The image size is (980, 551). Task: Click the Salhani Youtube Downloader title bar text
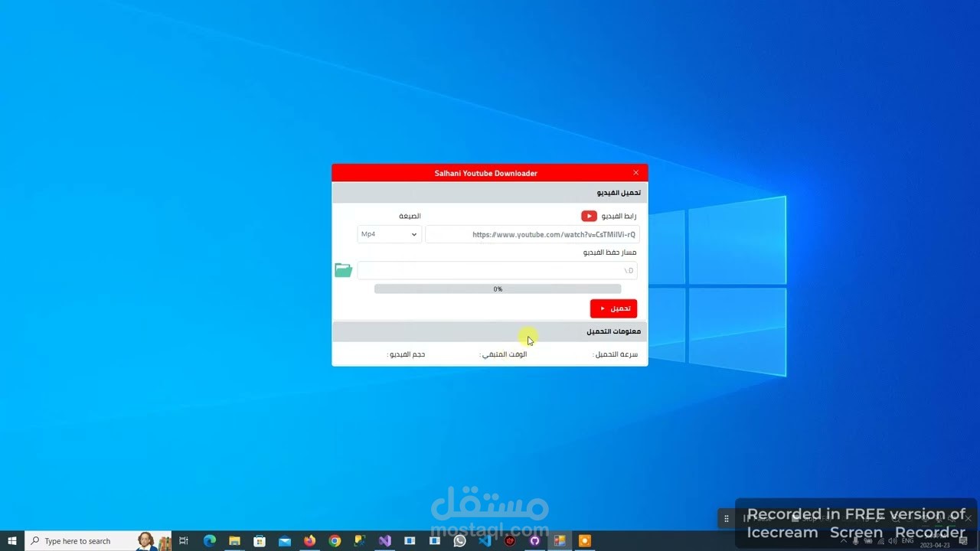pyautogui.click(x=486, y=173)
